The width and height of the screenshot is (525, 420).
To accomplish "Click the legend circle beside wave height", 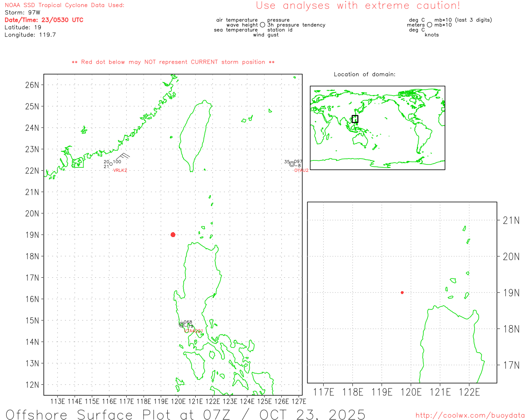I will point(262,25).
